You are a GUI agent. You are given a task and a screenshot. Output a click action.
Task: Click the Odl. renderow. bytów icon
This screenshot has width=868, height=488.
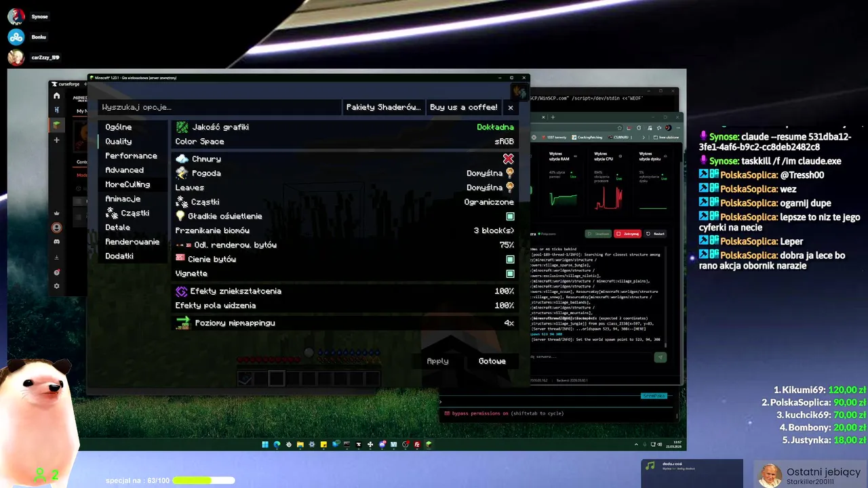183,245
